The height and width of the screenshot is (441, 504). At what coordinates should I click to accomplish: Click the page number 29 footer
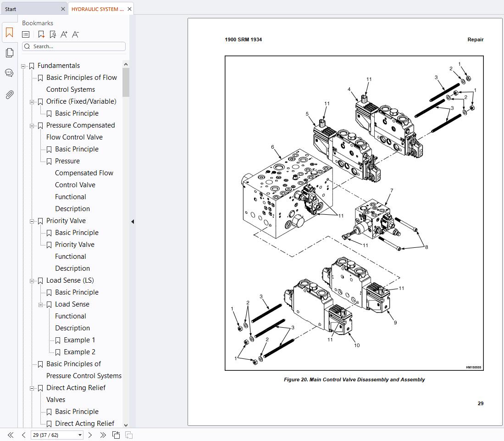[x=481, y=403]
